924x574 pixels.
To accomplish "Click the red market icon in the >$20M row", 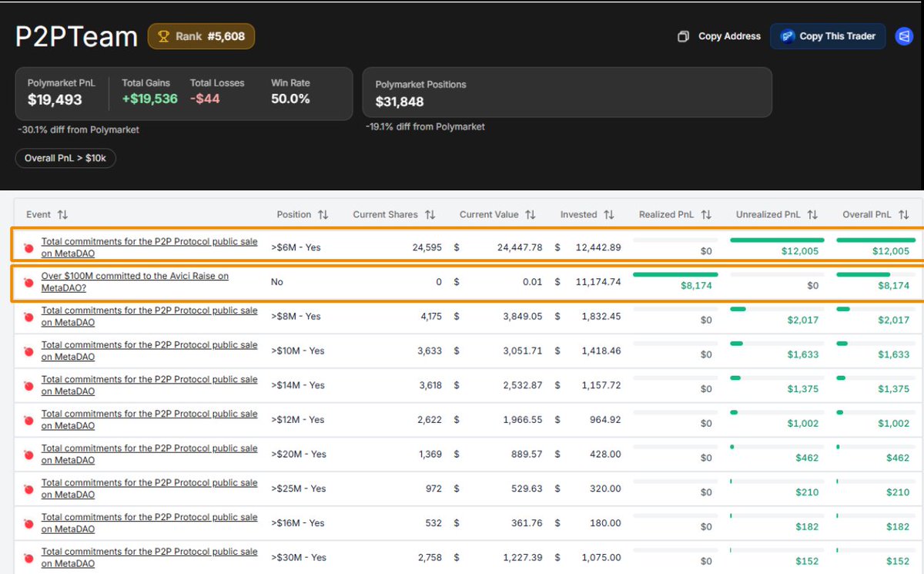I will click(x=28, y=455).
